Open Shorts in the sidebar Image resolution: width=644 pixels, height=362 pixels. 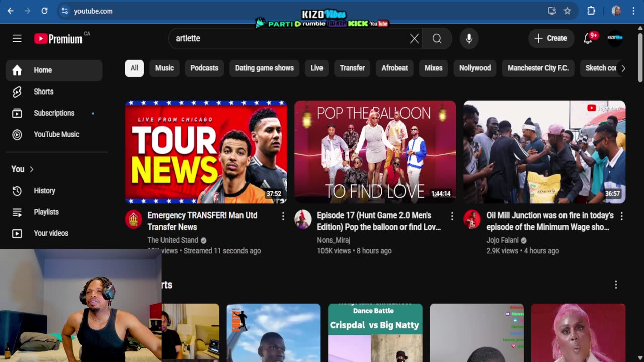54,92
